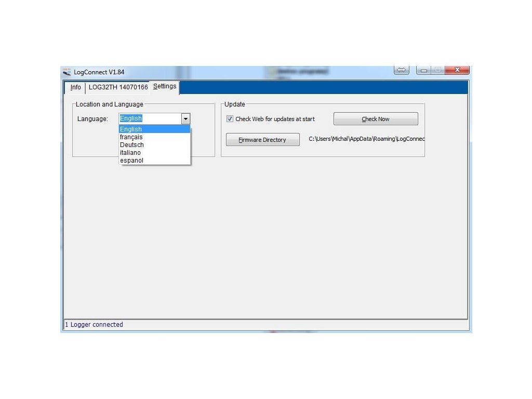Minimize the LogConnect window
532x399 pixels.
[x=424, y=70]
